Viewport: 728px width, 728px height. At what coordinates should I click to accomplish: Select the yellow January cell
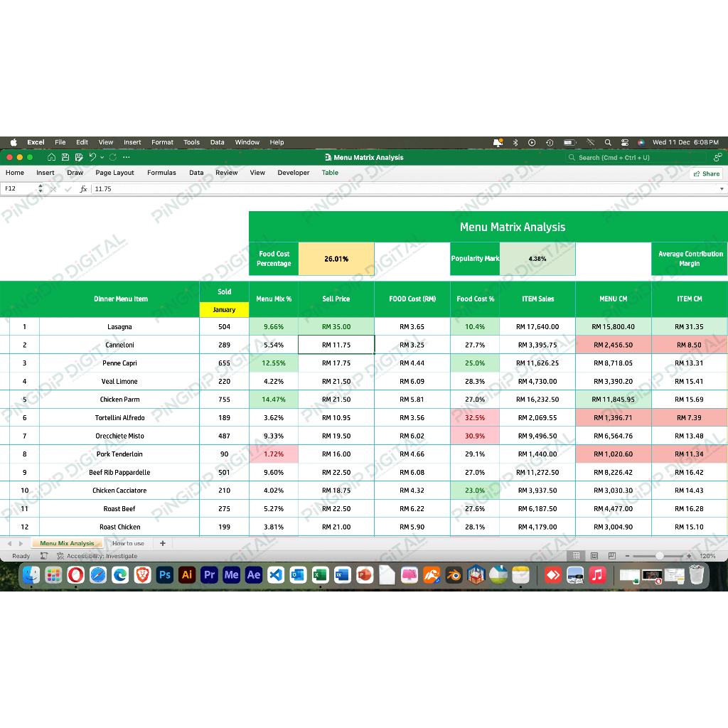click(224, 310)
